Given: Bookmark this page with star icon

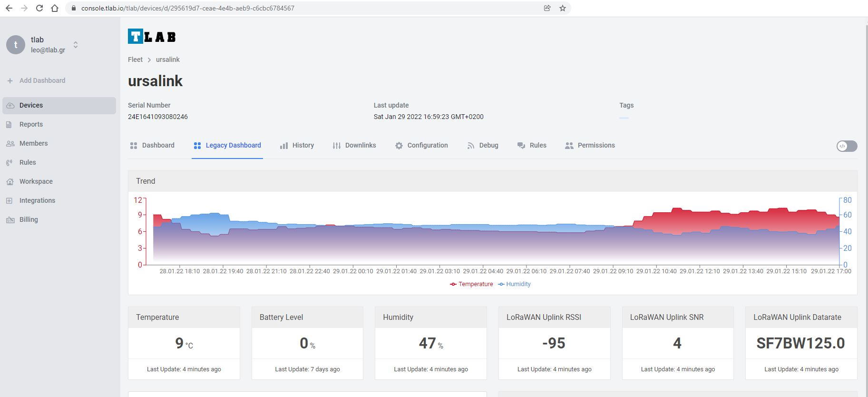Looking at the screenshot, I should tap(563, 8).
